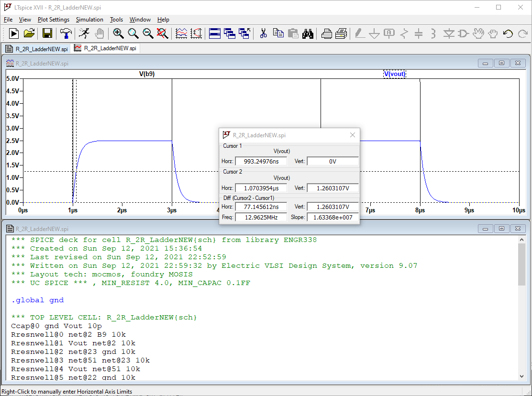
Task: Zoom in with magnifier plus icon
Action: point(118,33)
